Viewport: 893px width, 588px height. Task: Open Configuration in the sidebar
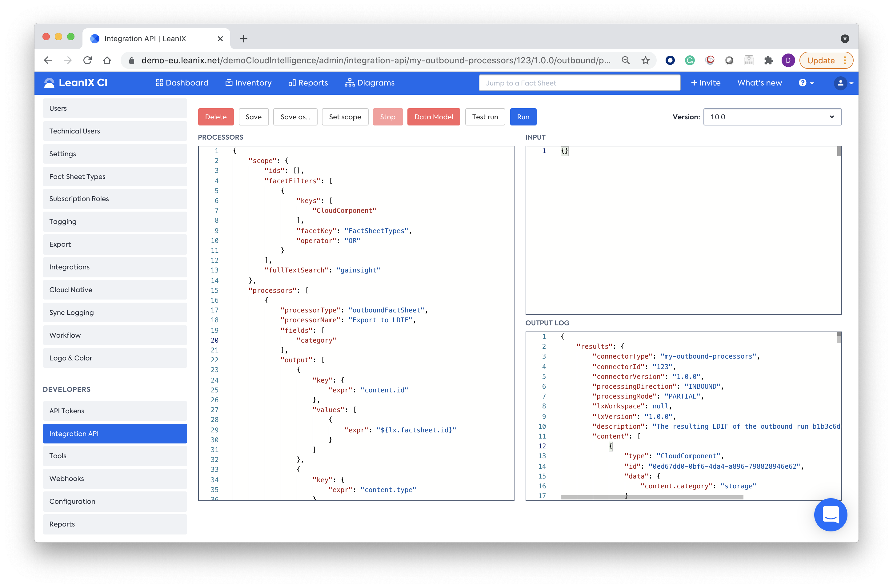115,502
